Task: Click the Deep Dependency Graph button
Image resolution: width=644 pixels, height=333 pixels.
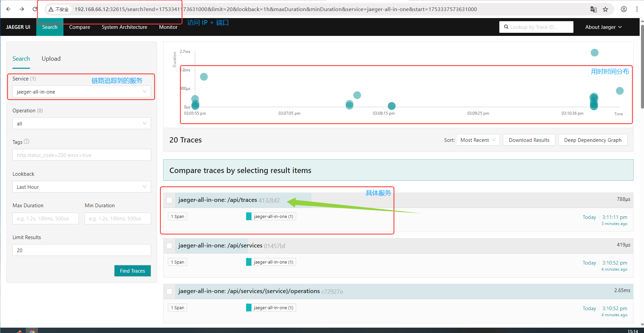Action: click(x=593, y=140)
